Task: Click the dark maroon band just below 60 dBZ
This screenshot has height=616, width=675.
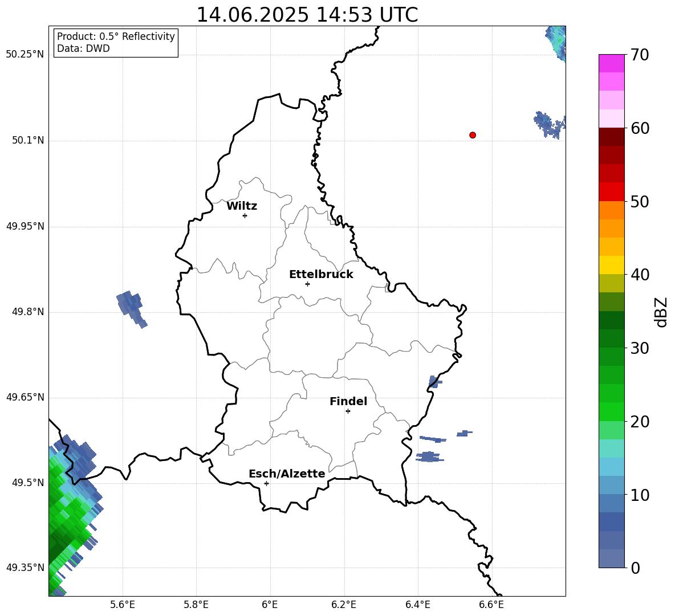Action: coord(611,137)
